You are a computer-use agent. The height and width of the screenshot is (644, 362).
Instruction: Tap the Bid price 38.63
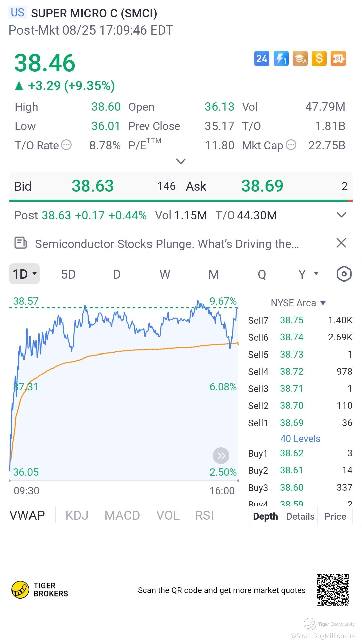[93, 186]
